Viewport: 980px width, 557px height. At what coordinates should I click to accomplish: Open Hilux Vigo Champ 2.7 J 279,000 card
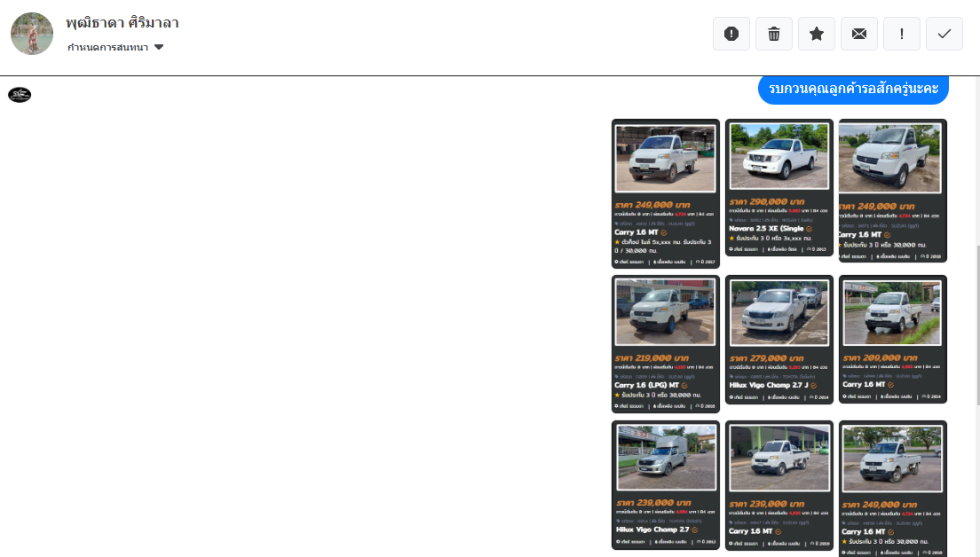[779, 340]
